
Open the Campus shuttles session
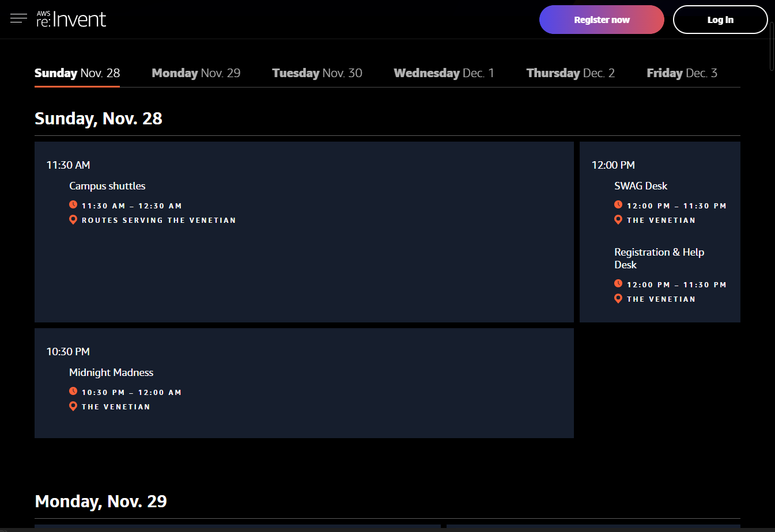click(107, 186)
